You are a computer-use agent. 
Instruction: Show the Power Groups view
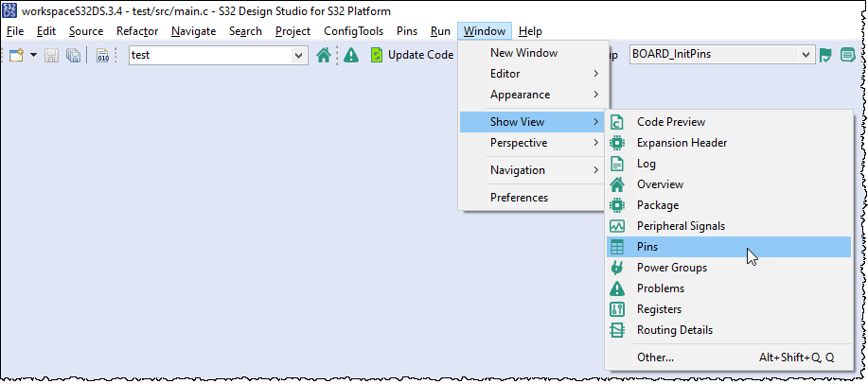pyautogui.click(x=729, y=268)
